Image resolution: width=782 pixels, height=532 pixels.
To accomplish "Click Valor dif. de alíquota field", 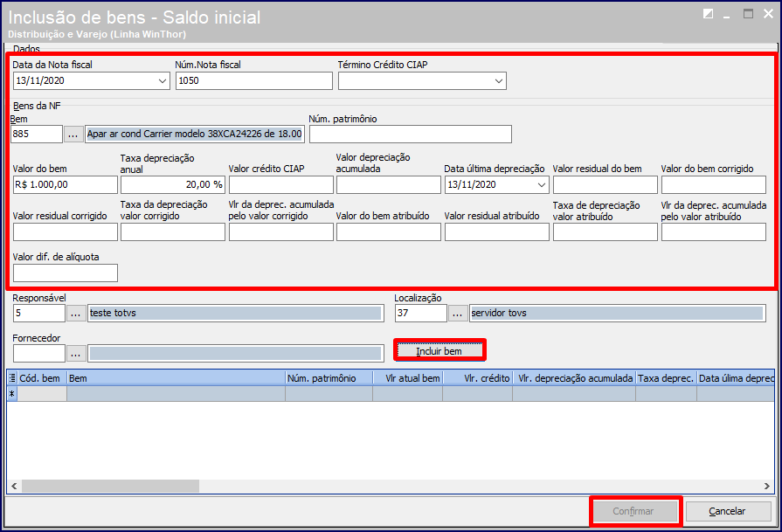I will click(66, 273).
